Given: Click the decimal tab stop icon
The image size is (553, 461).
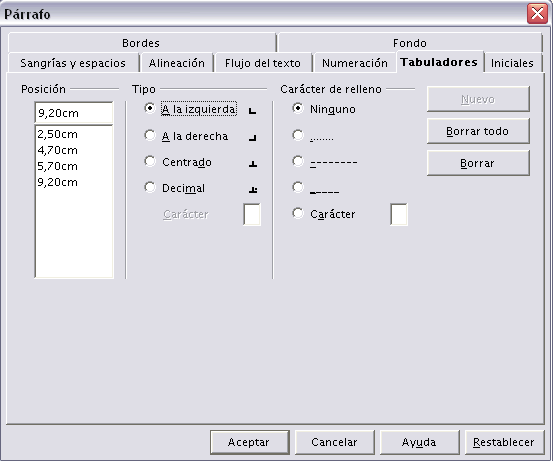Looking at the screenshot, I should click(253, 190).
